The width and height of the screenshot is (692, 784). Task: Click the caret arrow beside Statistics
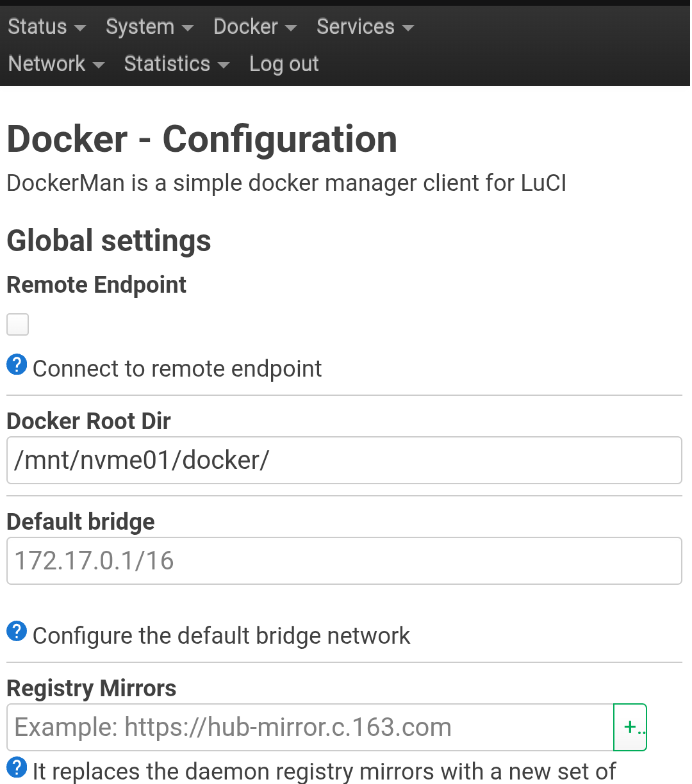point(223,66)
